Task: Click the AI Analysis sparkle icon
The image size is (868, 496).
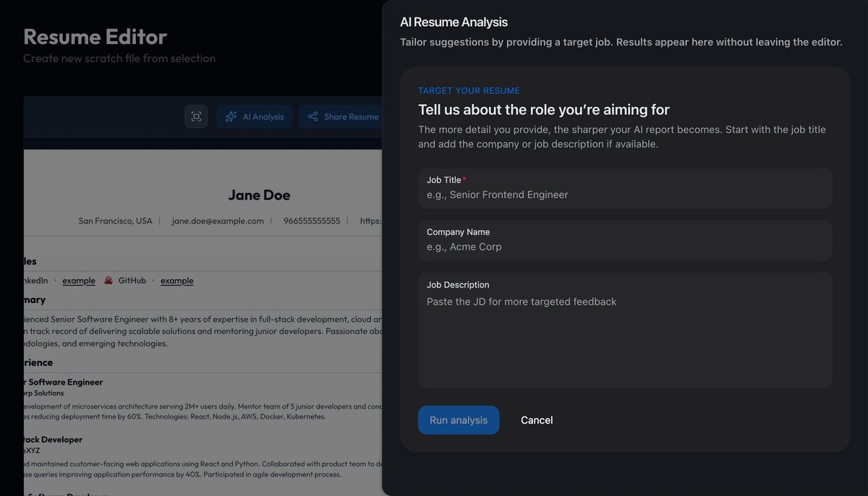Action: pyautogui.click(x=231, y=116)
